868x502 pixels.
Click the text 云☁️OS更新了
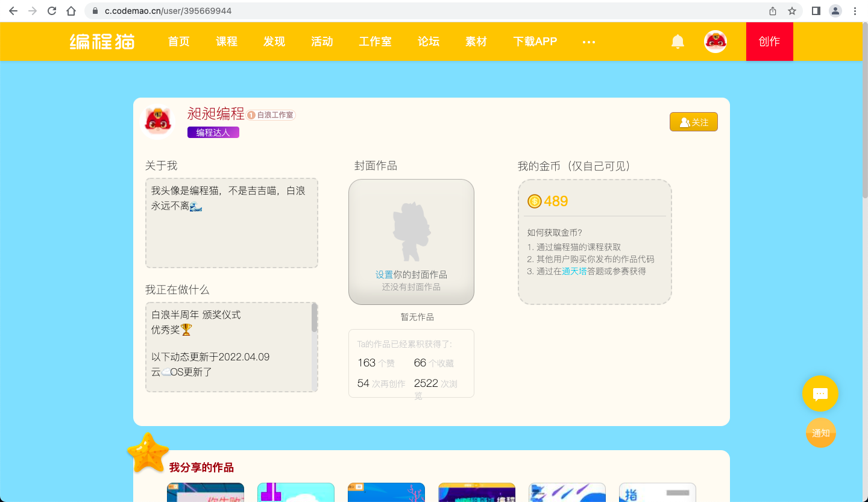tap(181, 372)
